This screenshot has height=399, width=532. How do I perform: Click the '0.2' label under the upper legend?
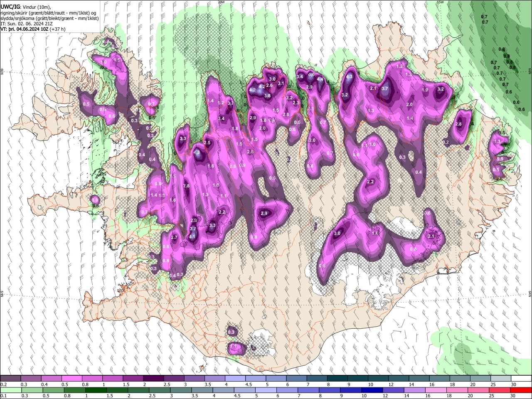[x=3, y=384]
